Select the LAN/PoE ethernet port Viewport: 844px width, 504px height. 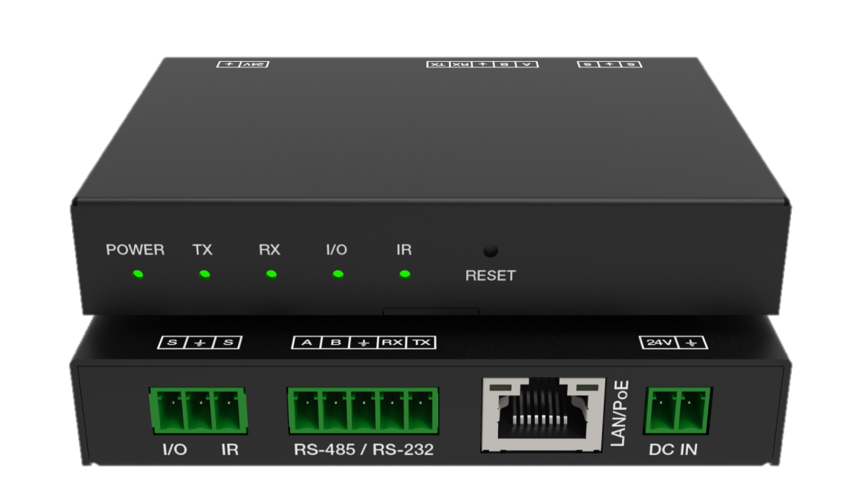point(543,413)
